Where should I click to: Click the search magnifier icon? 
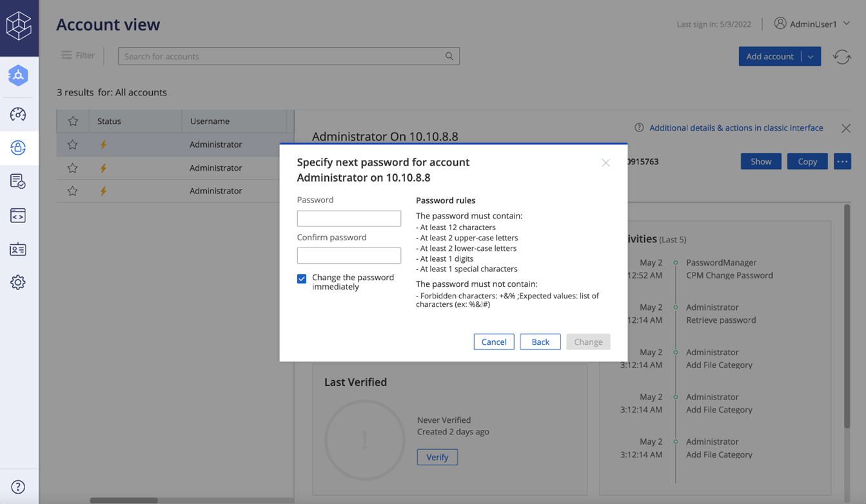point(449,56)
